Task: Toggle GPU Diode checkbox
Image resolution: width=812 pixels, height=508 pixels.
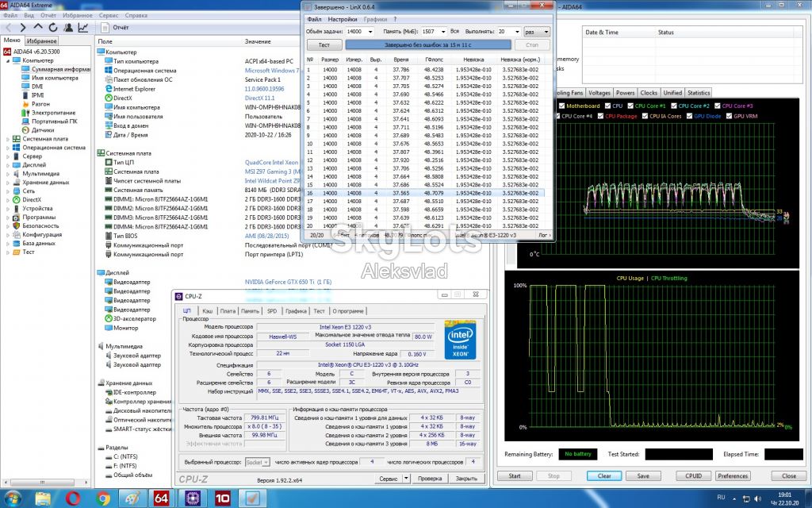Action: tap(689, 116)
